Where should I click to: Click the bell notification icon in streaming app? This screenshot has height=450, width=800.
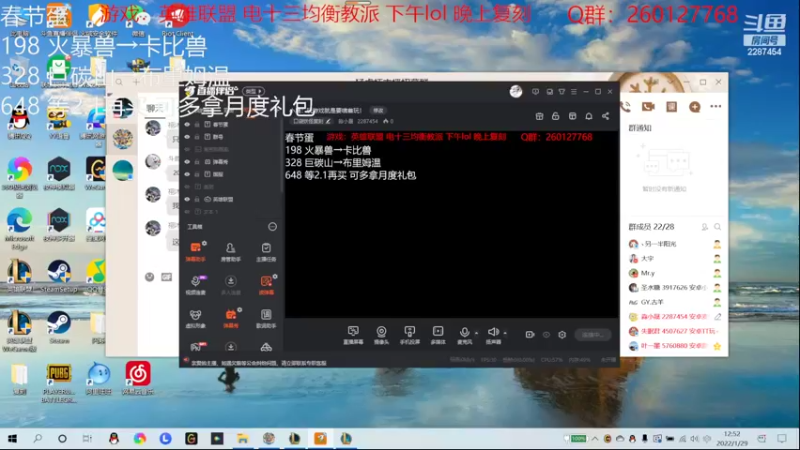(x=589, y=116)
